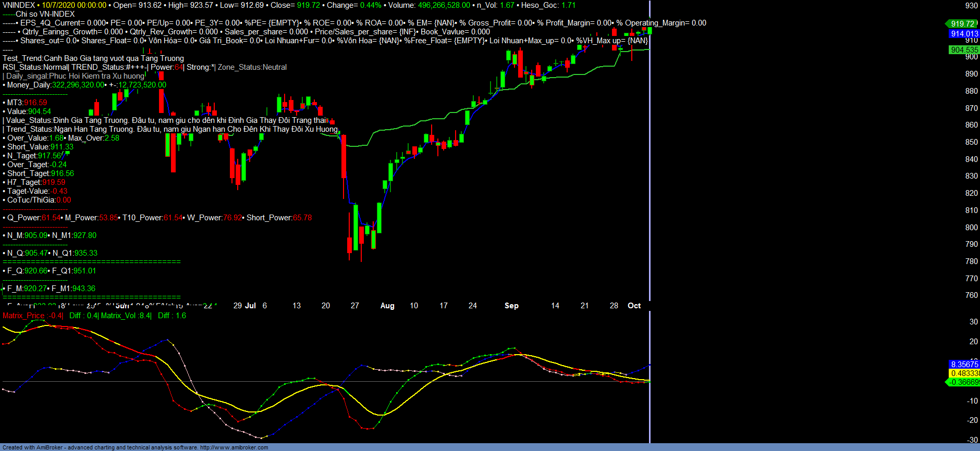Click the yellow 0.483338 indicator value tag
980x451 pixels.
(x=964, y=373)
